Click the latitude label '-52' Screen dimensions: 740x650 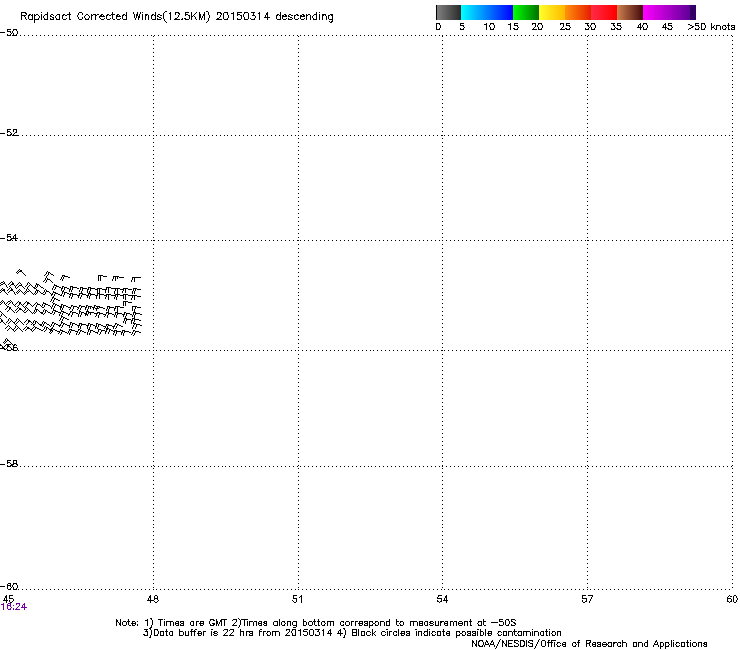[9, 133]
